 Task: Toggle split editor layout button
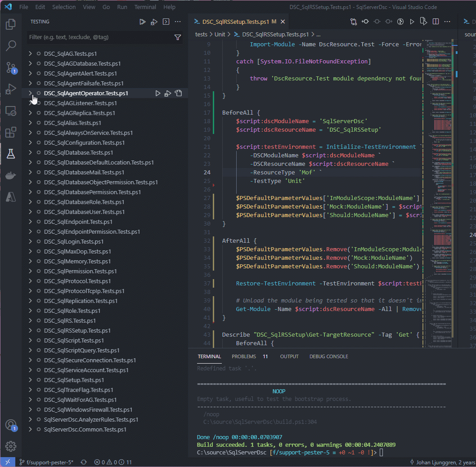click(436, 22)
